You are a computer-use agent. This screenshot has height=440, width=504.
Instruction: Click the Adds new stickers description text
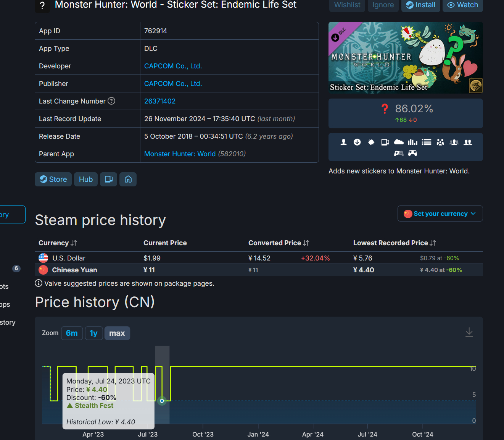click(x=399, y=171)
